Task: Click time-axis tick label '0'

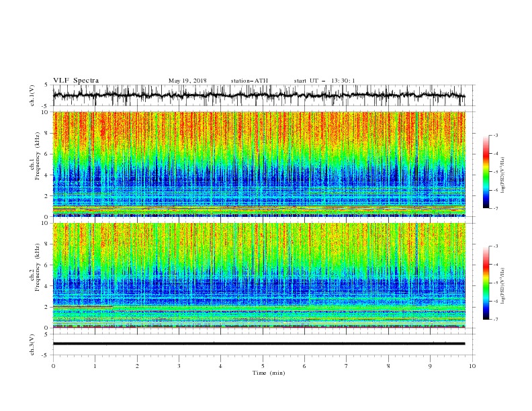Action: coord(53,366)
